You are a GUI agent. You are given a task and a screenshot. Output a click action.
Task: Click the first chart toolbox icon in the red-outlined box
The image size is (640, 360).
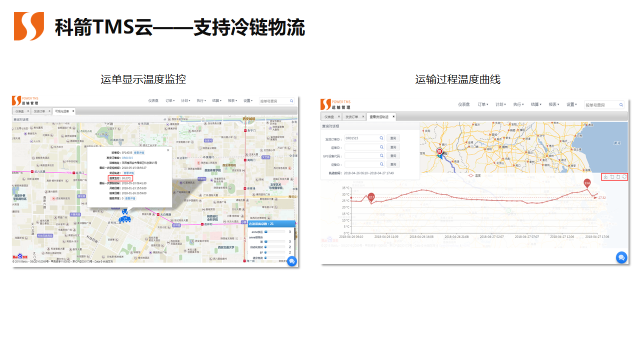[x=606, y=177]
